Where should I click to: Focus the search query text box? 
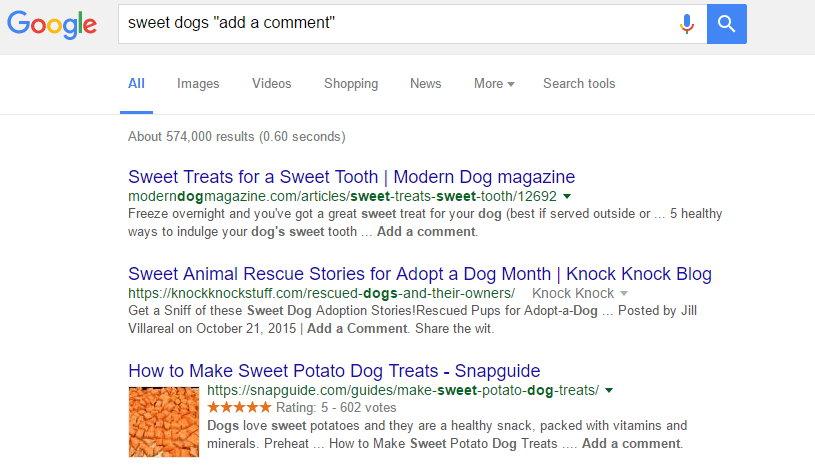(x=398, y=24)
